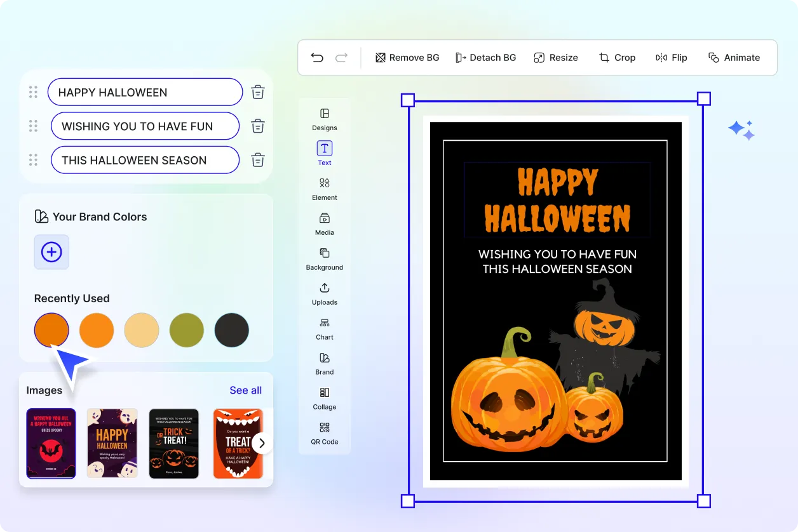Expand more image templates with the arrow
Viewport: 798px width, 532px height.
click(x=261, y=442)
